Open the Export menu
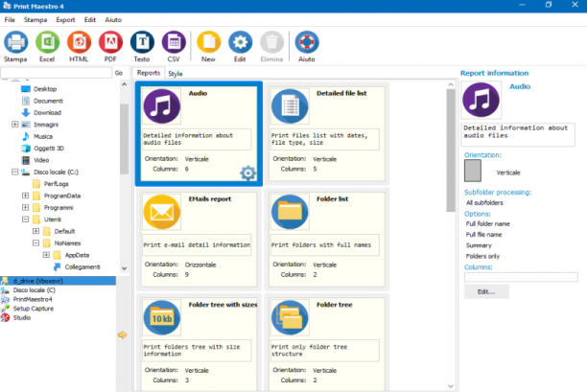 pyautogui.click(x=65, y=20)
